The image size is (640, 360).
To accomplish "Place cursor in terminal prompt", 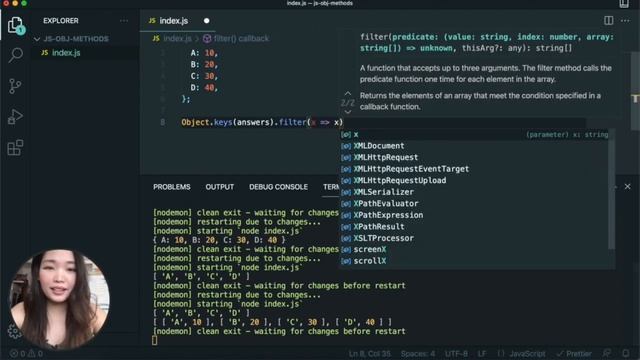I will coord(155,340).
